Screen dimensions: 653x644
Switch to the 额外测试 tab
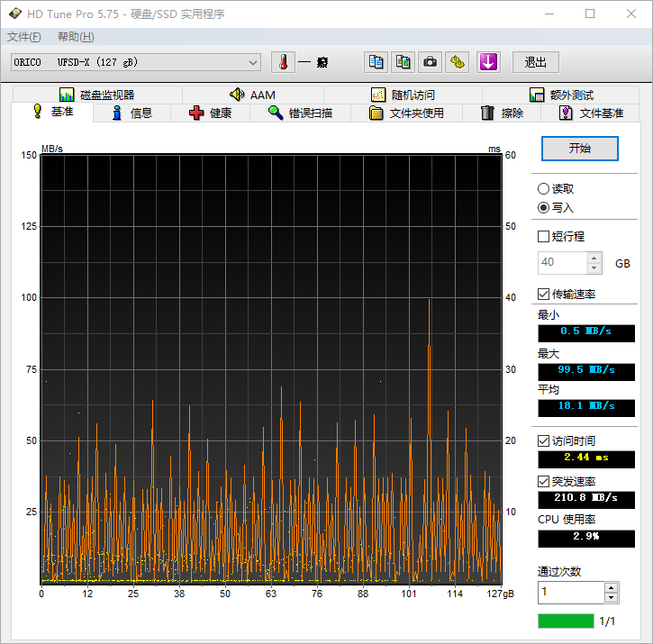pyautogui.click(x=561, y=95)
